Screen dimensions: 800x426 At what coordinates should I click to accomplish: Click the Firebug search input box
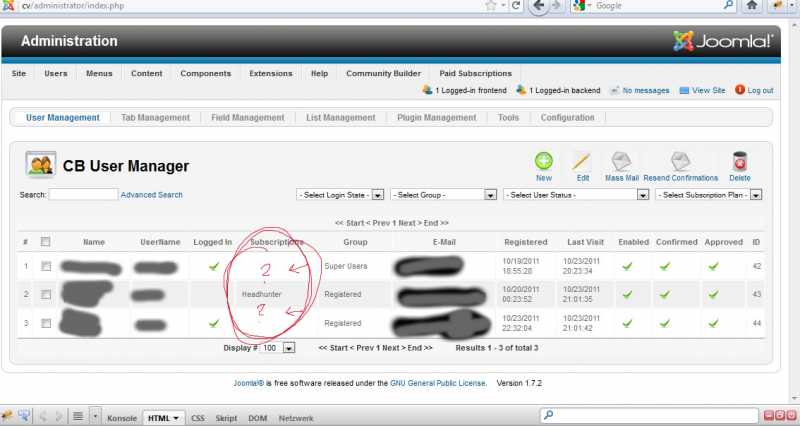649,415
